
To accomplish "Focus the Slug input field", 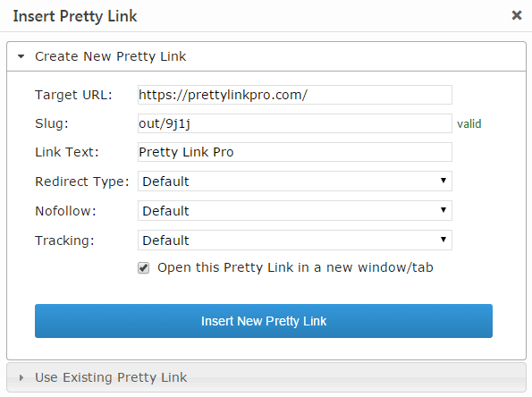I will pos(295,123).
